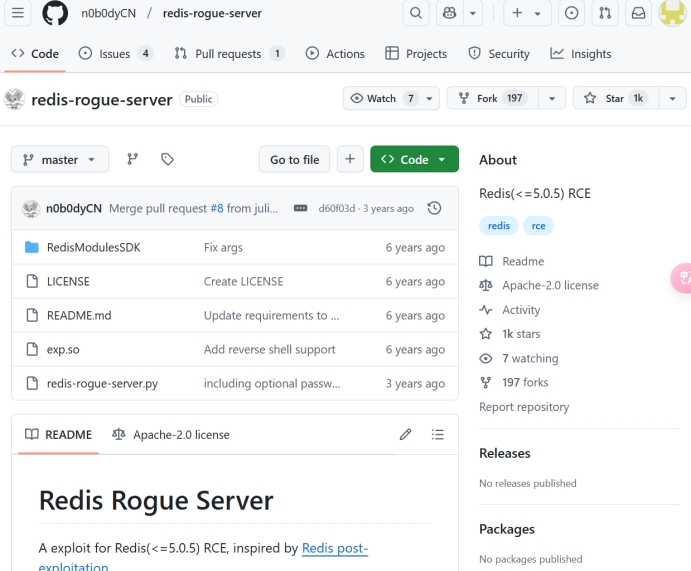The height and width of the screenshot is (571, 691).
Task: Switch to the Pull requests tab
Action: 228,54
